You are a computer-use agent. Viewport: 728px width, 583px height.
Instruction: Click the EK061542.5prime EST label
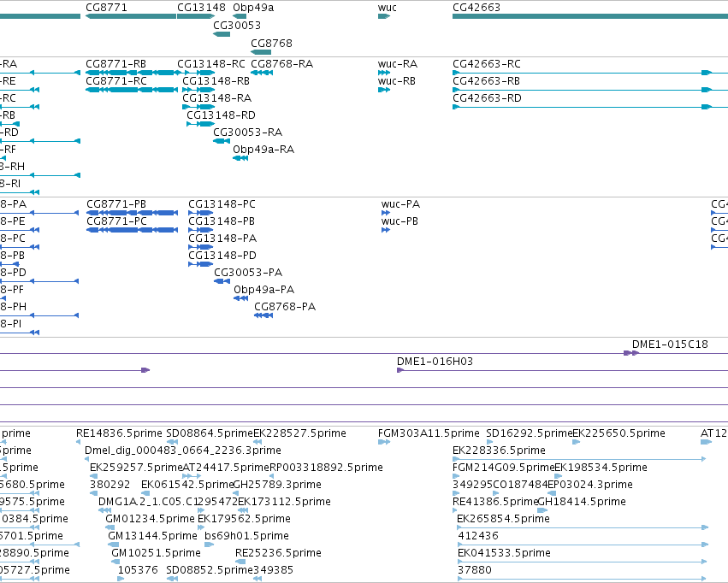(187, 485)
